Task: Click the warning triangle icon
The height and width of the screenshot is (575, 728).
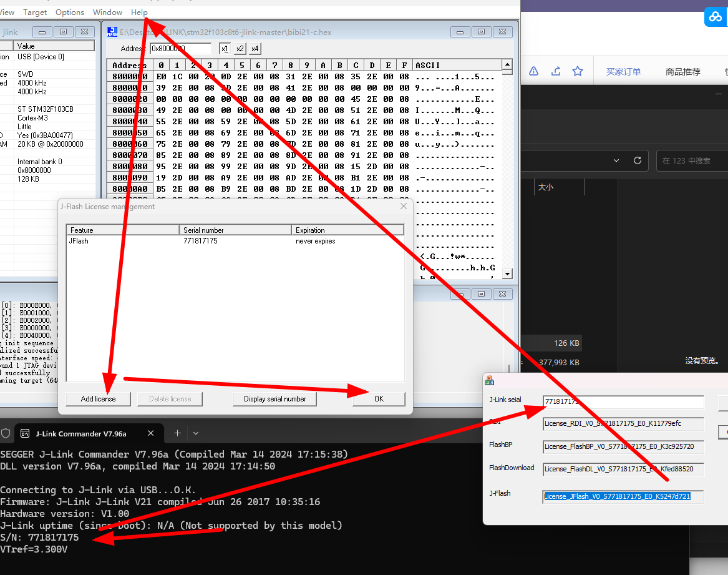Action: point(533,71)
